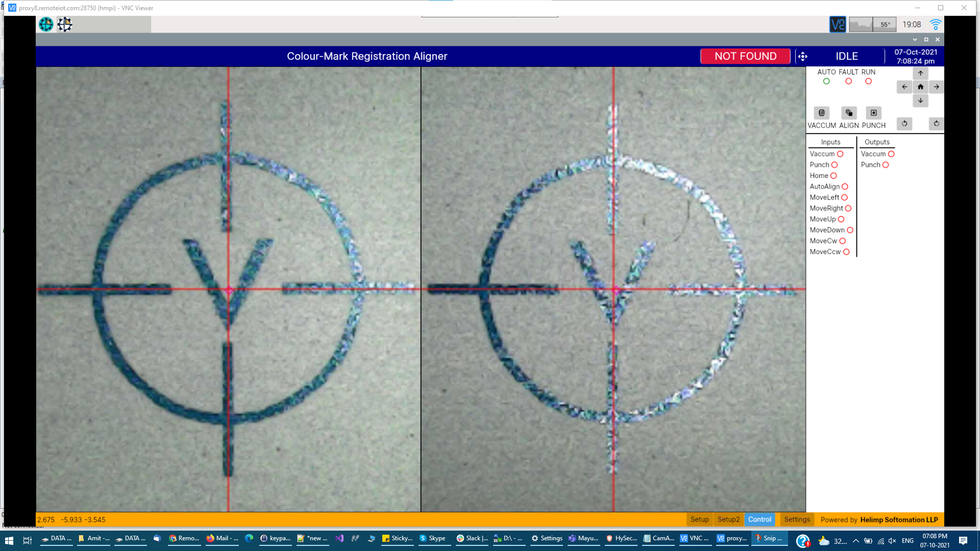Screen dimensions: 980x551
Task: Toggle the AutoAlign input indicator
Action: click(845, 187)
